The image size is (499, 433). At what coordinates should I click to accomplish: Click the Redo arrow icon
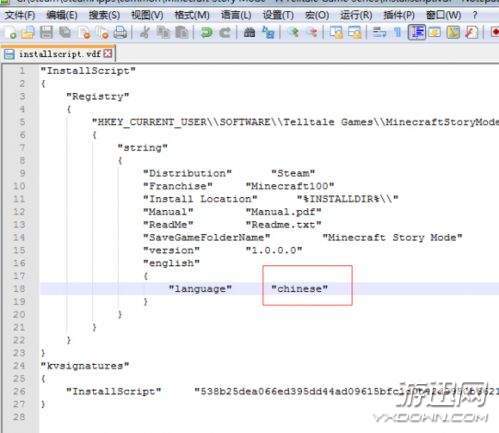point(225,32)
